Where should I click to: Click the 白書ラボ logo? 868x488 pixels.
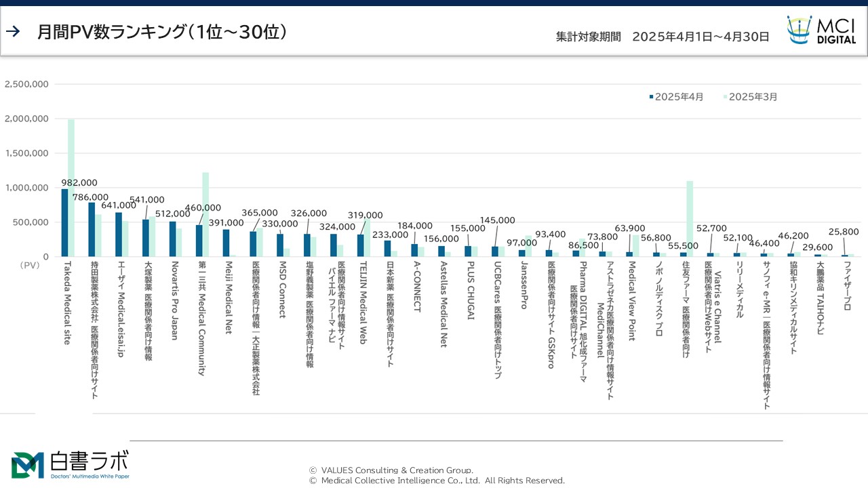pyautogui.click(x=70, y=465)
